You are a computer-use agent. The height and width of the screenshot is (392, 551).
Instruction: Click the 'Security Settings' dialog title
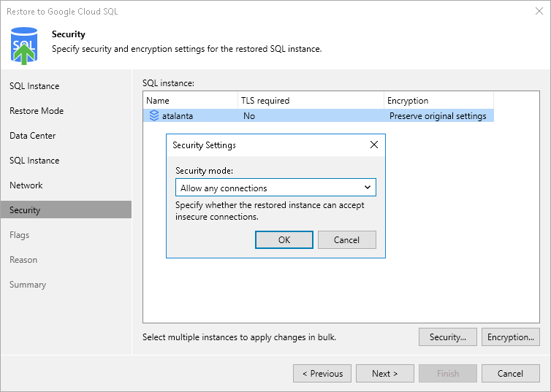204,145
